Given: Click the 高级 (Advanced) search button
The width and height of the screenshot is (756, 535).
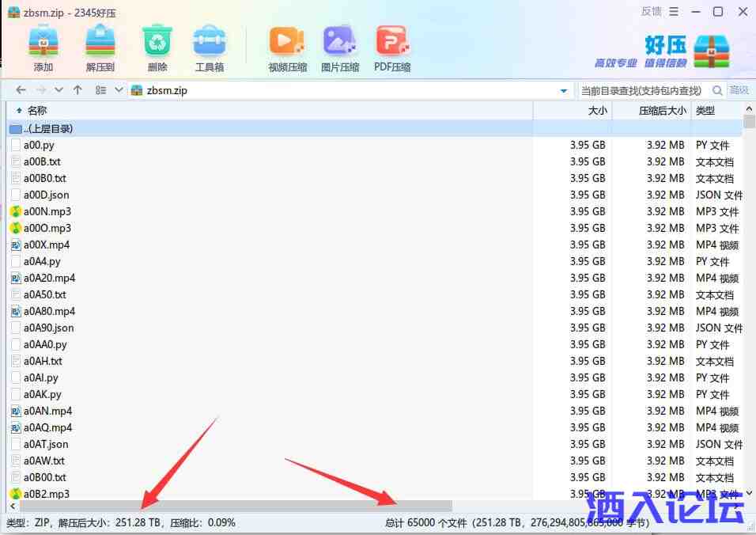Looking at the screenshot, I should click(x=739, y=90).
